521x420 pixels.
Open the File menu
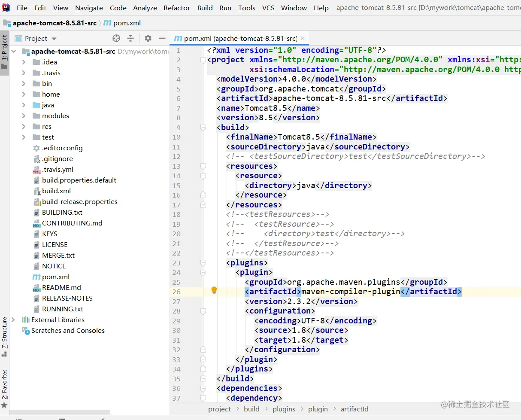(x=22, y=8)
